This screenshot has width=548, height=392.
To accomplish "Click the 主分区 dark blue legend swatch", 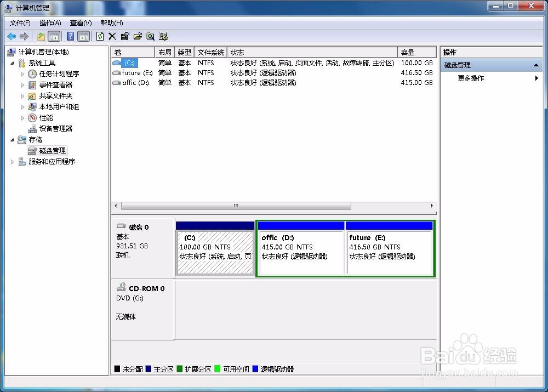I will (x=148, y=369).
